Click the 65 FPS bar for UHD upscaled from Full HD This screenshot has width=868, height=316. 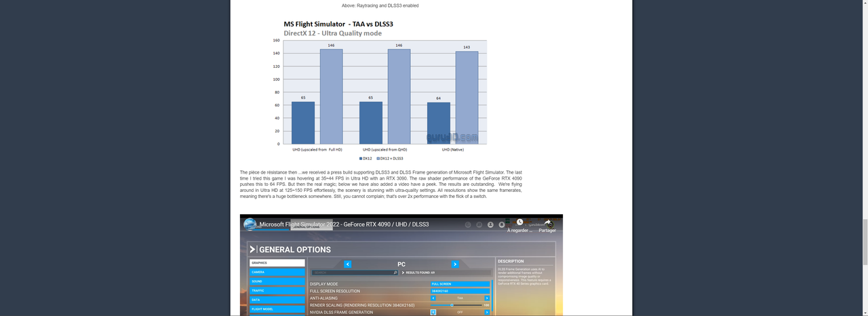point(303,123)
